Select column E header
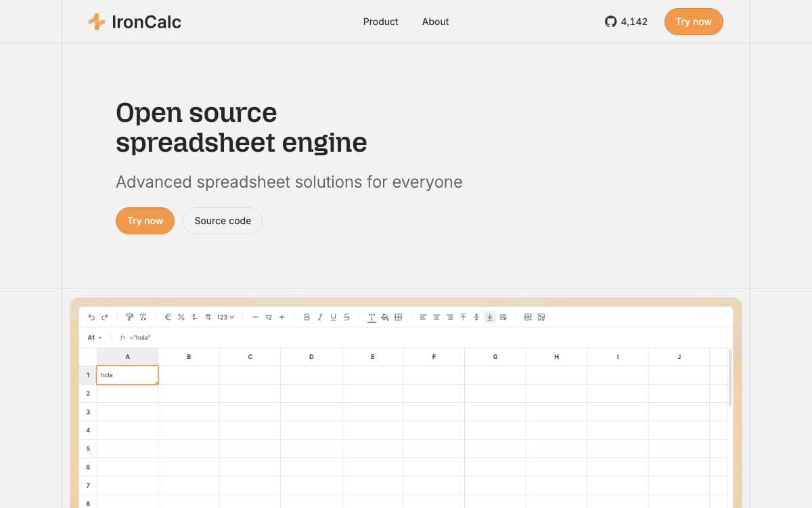The width and height of the screenshot is (812, 508). coord(373,357)
